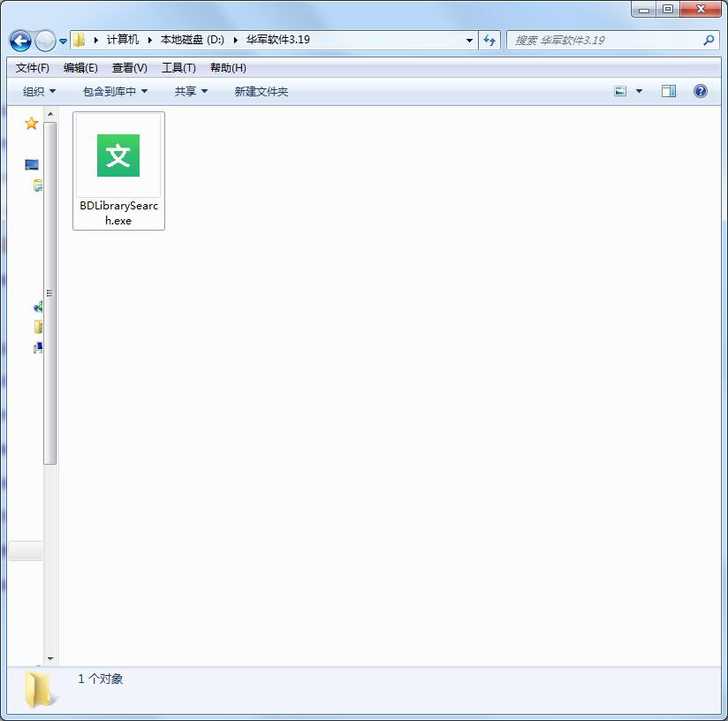Screen dimensions: 728x721
Task: Expand the view options dropdown arrow
Action: pos(640,91)
